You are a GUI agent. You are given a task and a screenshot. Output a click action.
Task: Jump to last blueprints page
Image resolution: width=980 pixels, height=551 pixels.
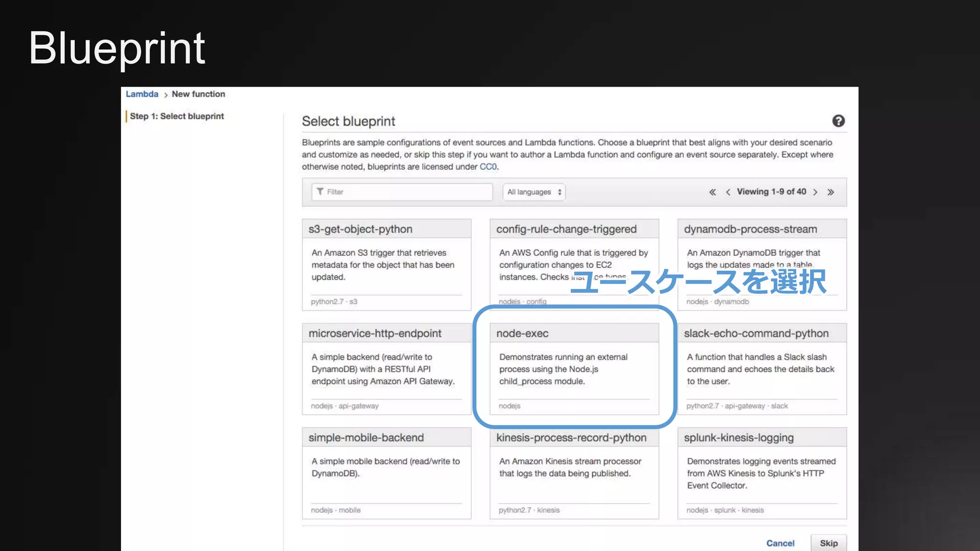point(831,192)
